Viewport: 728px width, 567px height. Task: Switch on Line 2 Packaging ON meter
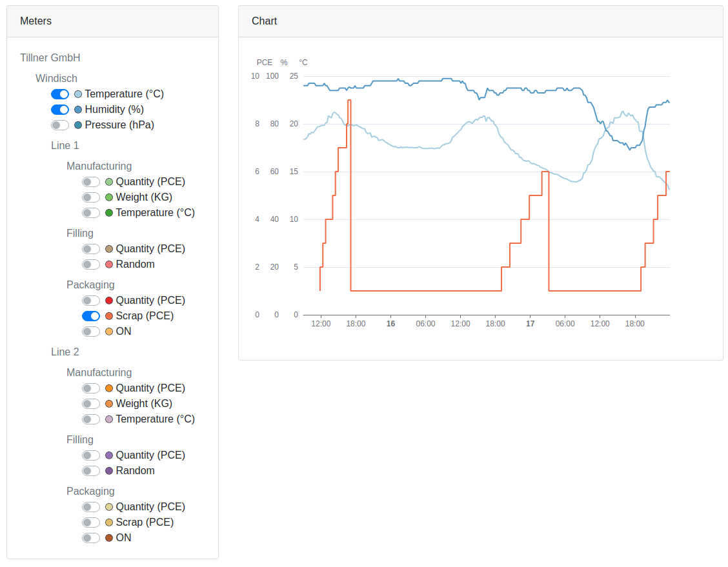point(91,538)
